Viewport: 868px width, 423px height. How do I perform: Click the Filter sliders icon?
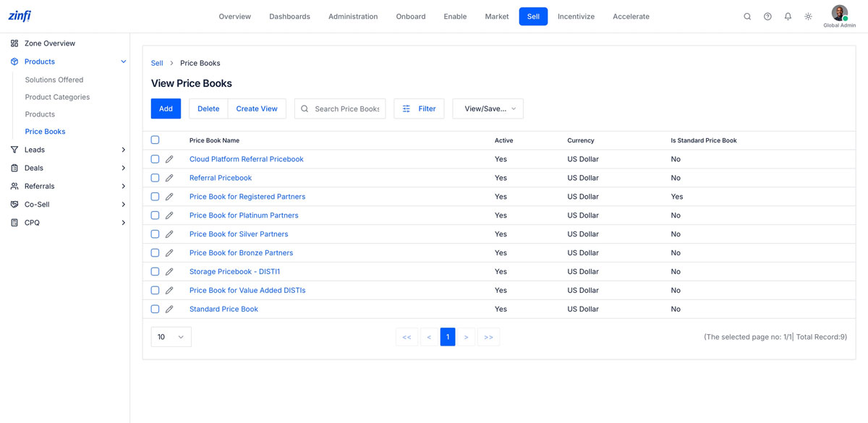(407, 109)
